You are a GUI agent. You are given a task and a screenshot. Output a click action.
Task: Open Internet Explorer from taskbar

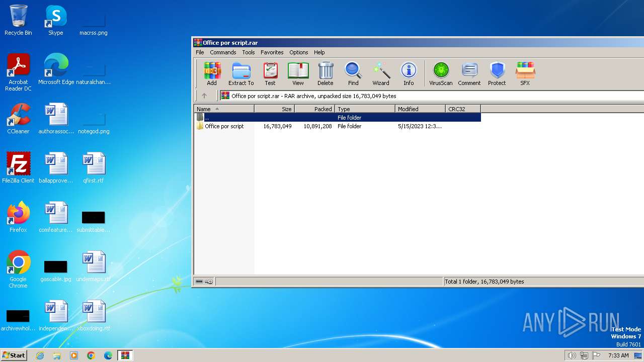pos(40,355)
